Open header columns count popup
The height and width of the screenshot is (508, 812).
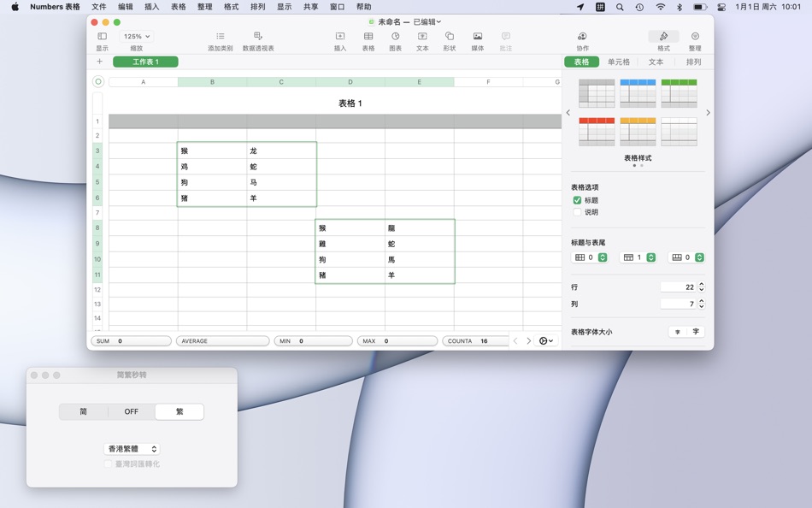(x=589, y=257)
